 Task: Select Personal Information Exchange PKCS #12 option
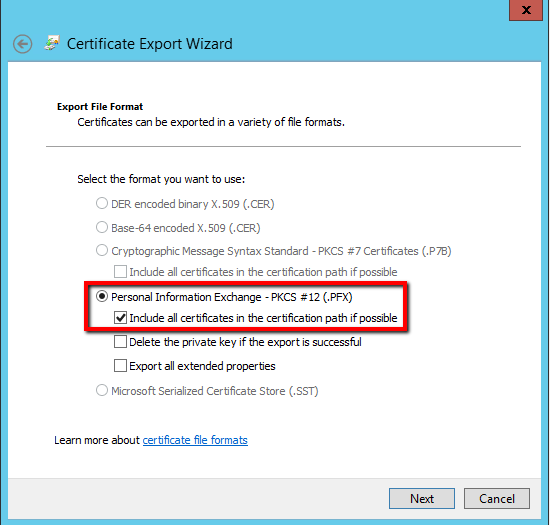pos(102,297)
